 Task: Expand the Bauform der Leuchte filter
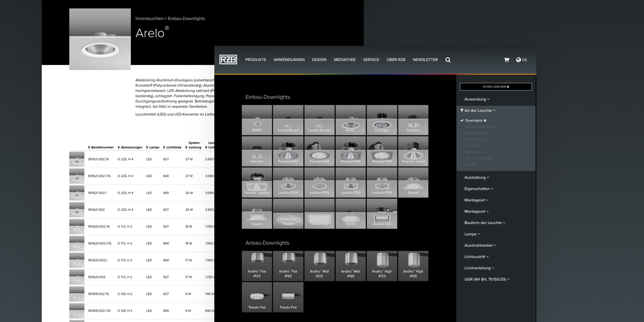485,222
